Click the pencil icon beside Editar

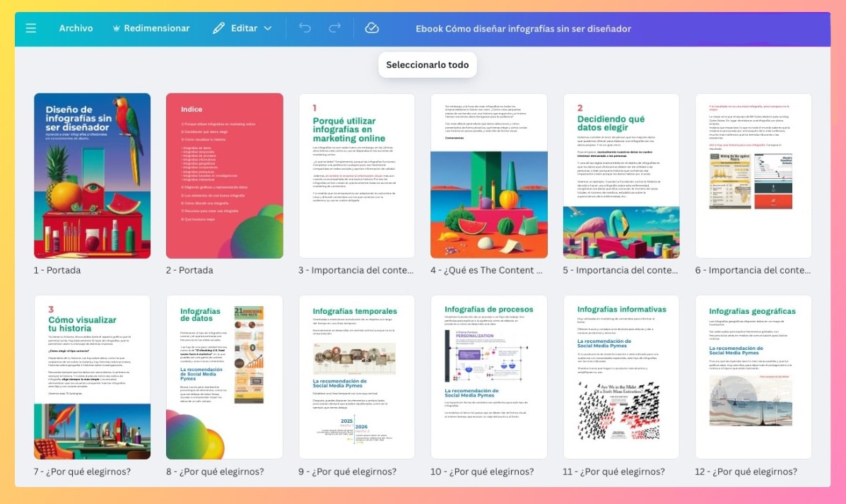coord(219,28)
